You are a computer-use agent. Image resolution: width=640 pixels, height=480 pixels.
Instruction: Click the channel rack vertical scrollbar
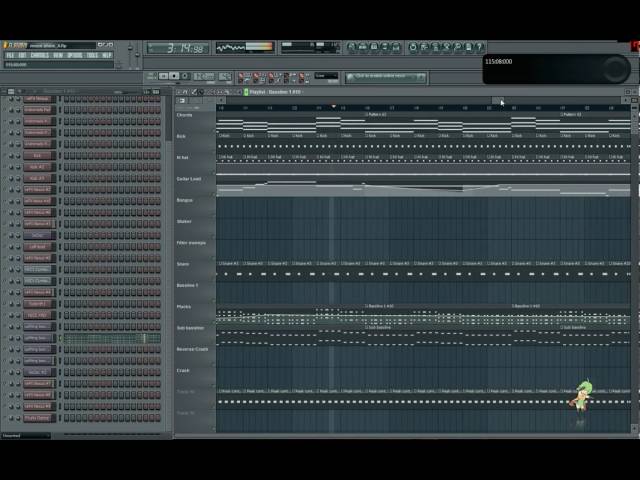tap(169, 118)
